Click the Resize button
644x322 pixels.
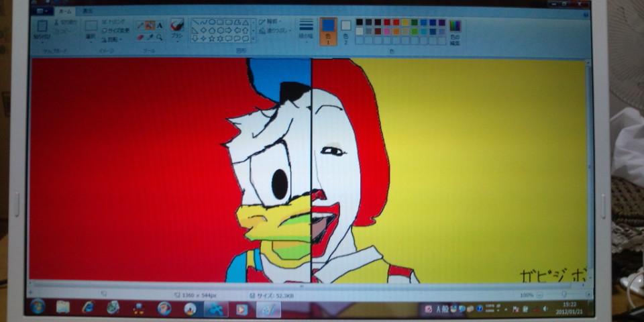(x=115, y=30)
